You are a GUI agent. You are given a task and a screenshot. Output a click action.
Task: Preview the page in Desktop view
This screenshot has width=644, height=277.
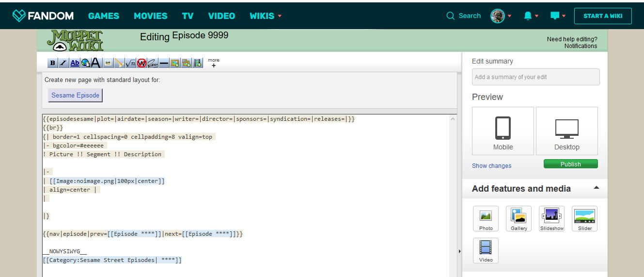tap(566, 131)
